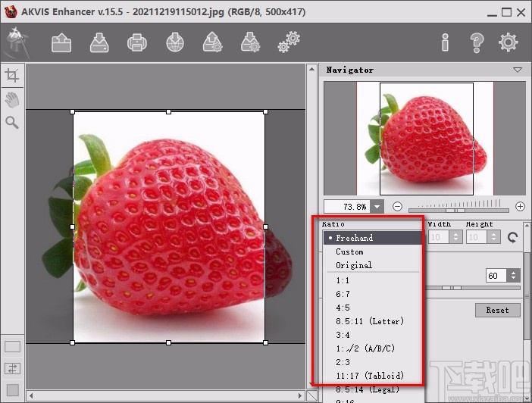Click the rotate crop orientation icon
The height and width of the screenshot is (403, 532).
pyautogui.click(x=513, y=238)
